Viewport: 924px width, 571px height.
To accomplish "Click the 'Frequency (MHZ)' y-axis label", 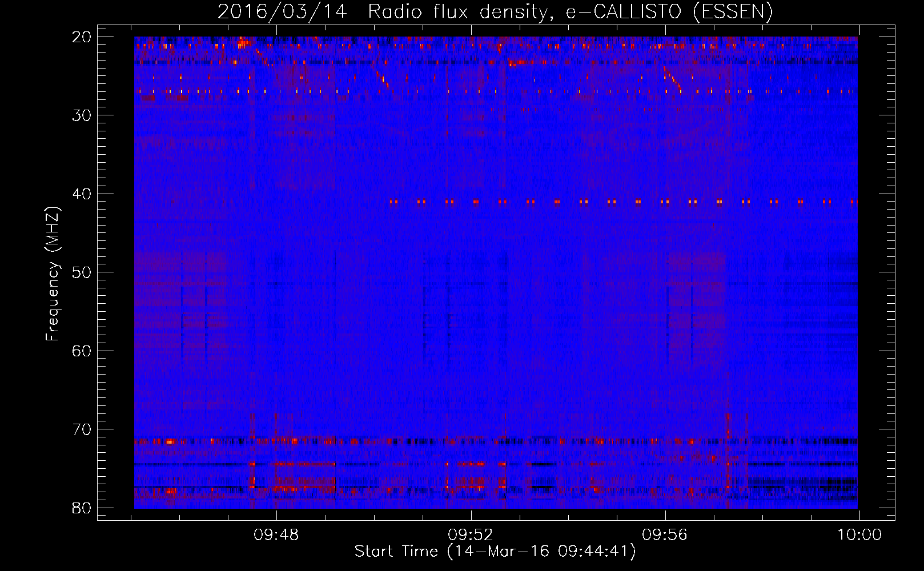I will pyautogui.click(x=53, y=274).
